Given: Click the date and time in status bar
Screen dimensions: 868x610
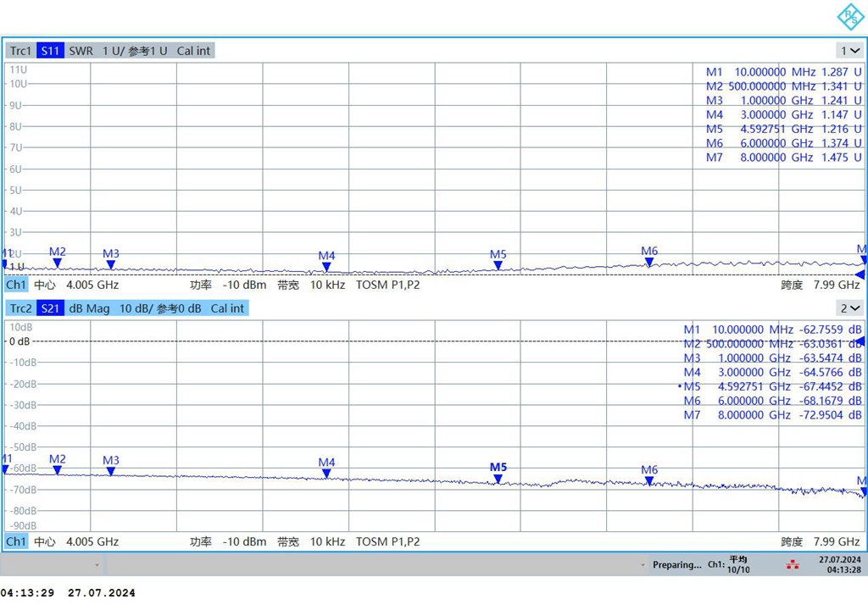Looking at the screenshot, I should pos(838,564).
